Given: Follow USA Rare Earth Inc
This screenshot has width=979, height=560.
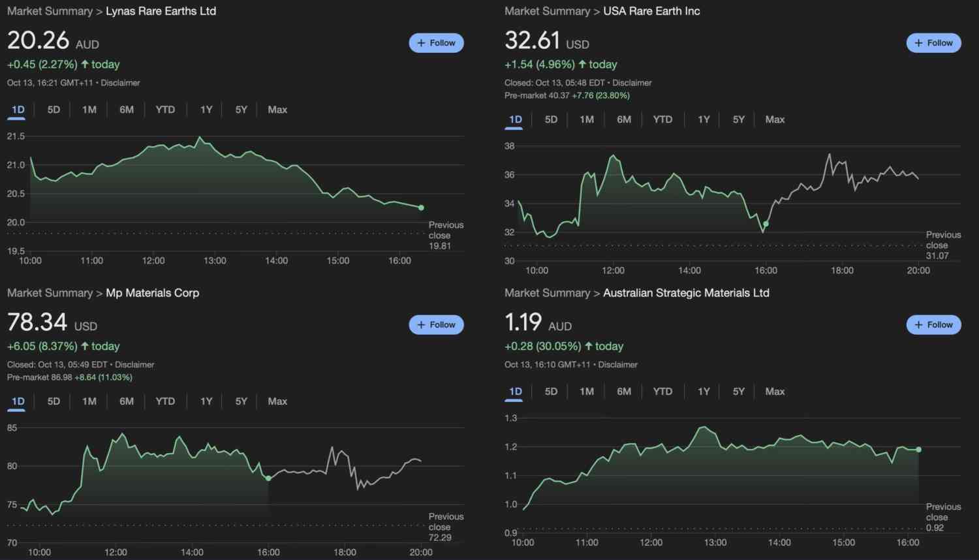Looking at the screenshot, I should point(933,42).
